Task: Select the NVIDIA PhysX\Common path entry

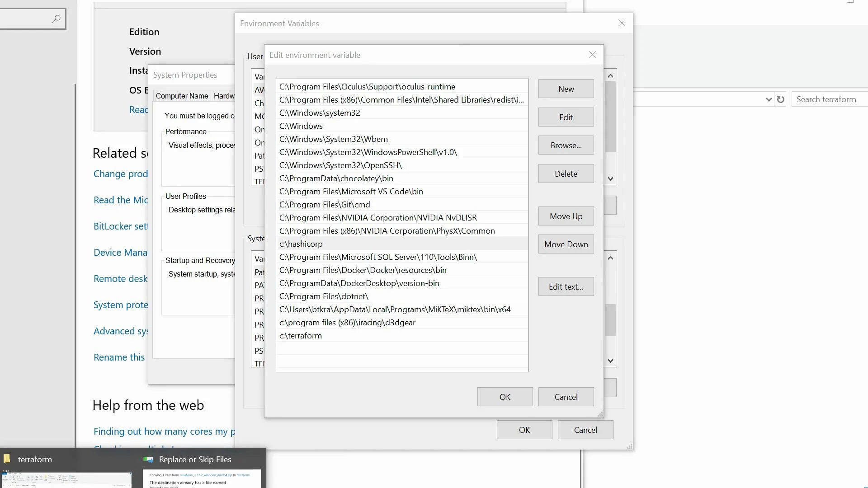Action: pos(402,231)
